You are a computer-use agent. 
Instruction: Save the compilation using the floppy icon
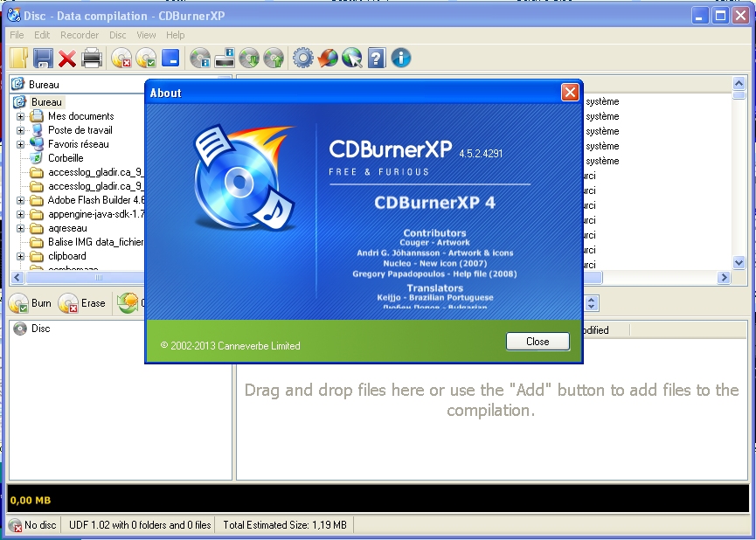(43, 59)
